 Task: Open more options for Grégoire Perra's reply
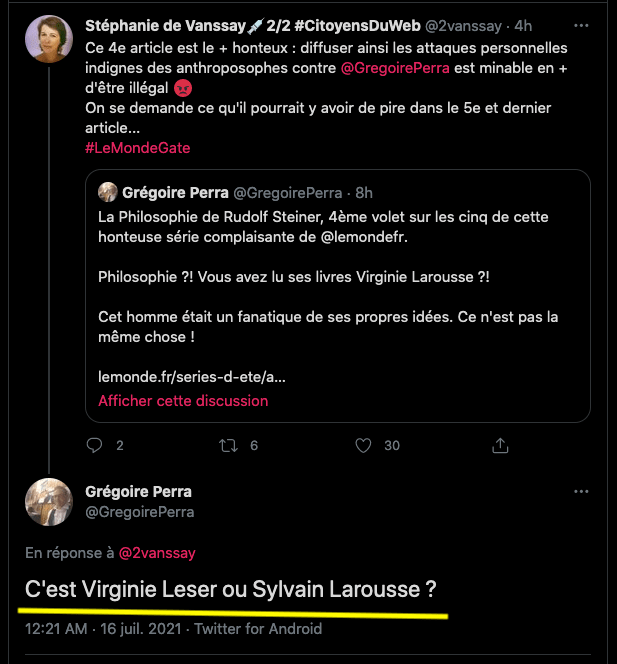tap(581, 492)
